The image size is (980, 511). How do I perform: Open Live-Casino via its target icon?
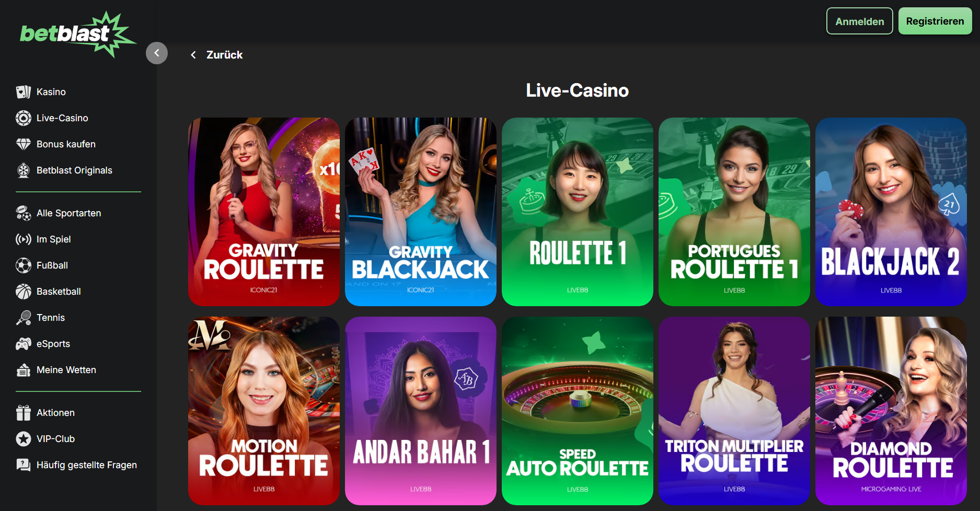point(23,118)
